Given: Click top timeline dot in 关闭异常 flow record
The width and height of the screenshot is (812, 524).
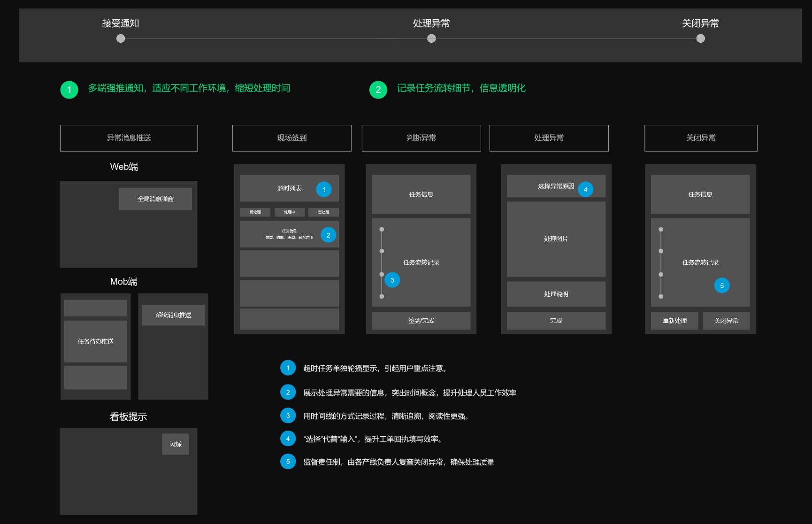Looking at the screenshot, I should (661, 230).
